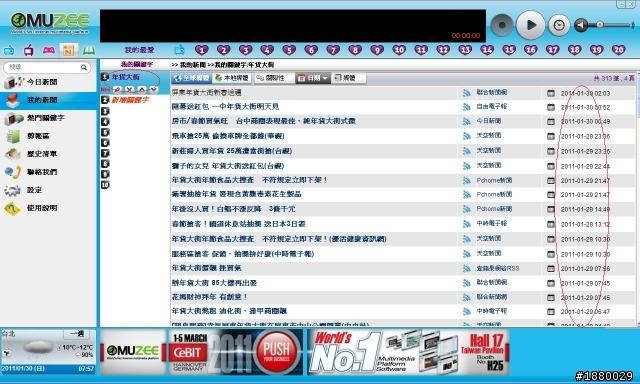Viewport: 640px width, 384px height.
Task: Open the green book section icon
Action: point(89,50)
